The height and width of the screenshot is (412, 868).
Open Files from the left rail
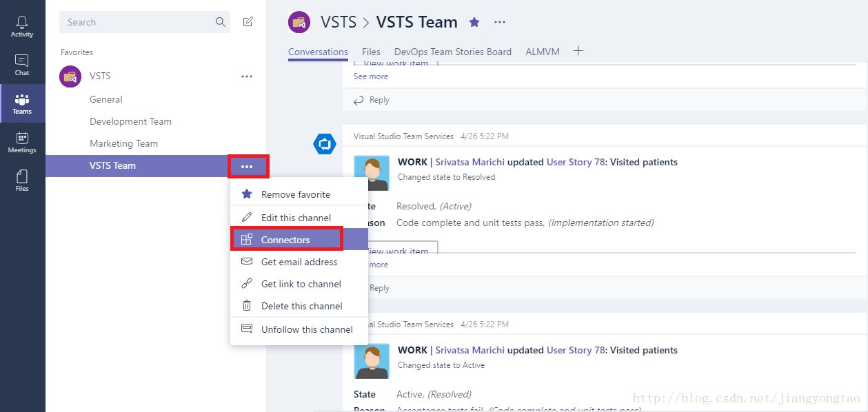coord(22,181)
